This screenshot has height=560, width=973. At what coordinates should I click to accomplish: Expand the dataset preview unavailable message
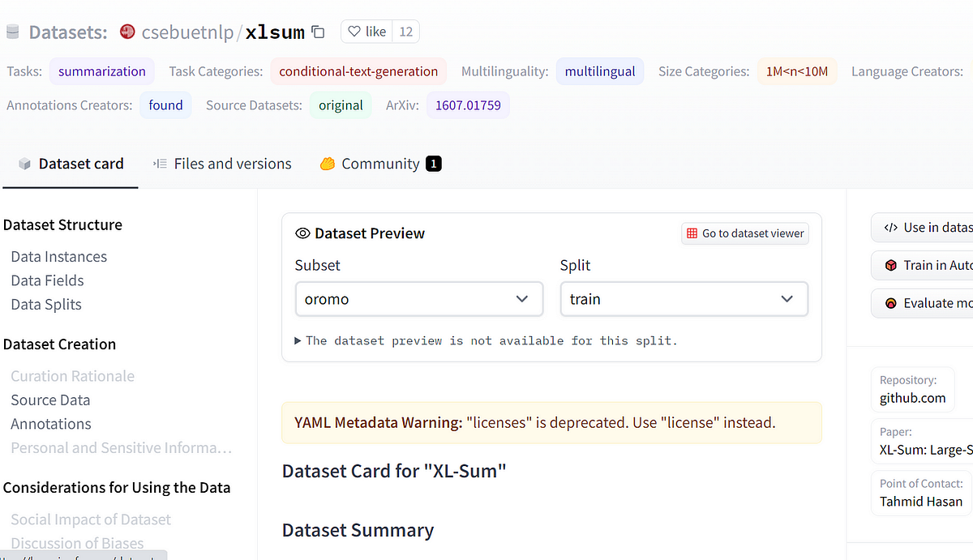[x=297, y=340]
